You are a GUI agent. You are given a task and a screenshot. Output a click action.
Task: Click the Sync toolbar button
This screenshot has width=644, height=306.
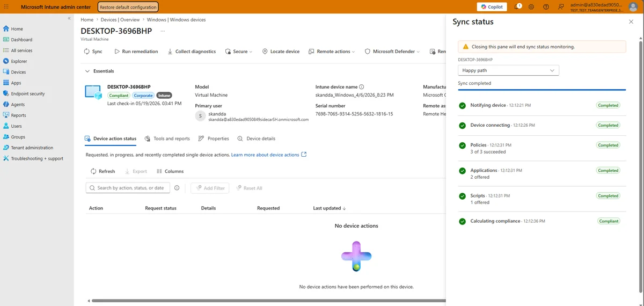coord(93,52)
